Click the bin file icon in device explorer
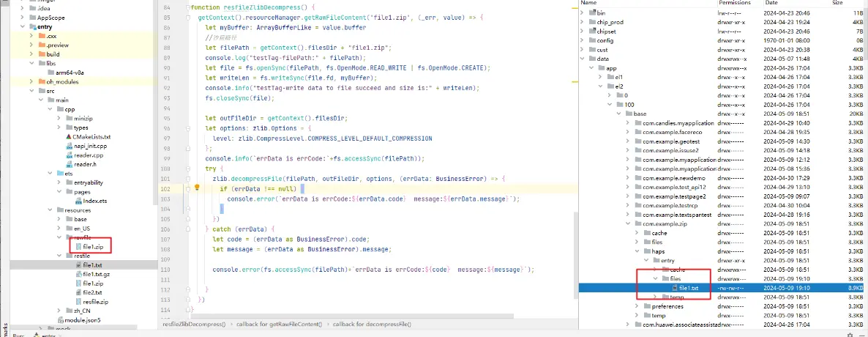The width and height of the screenshot is (868, 337). [593, 12]
